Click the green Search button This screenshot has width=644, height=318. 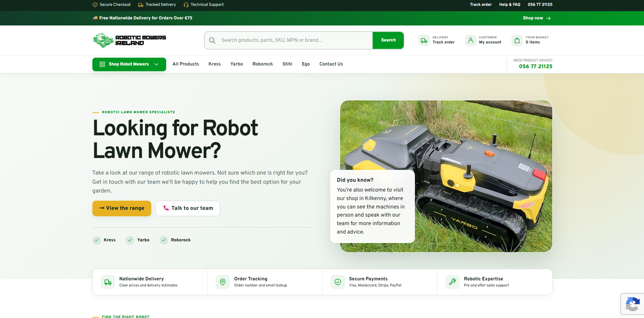point(388,40)
